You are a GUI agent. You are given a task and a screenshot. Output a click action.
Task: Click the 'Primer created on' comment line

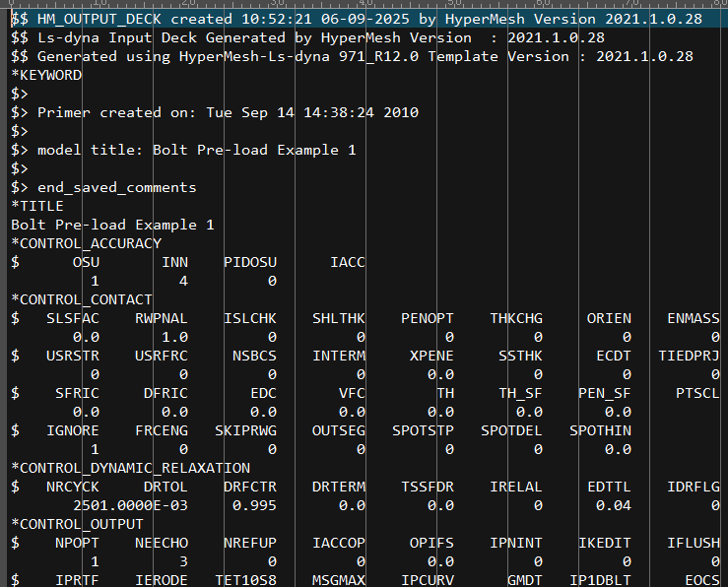click(x=215, y=112)
